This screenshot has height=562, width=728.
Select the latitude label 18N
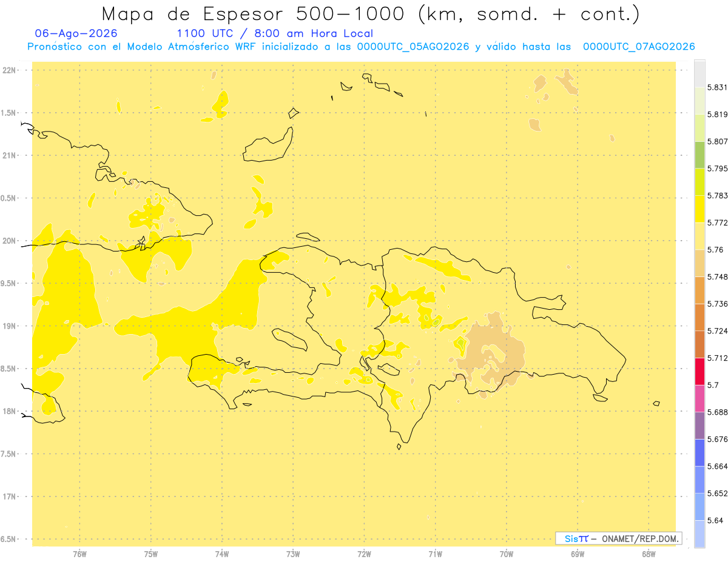(x=9, y=412)
